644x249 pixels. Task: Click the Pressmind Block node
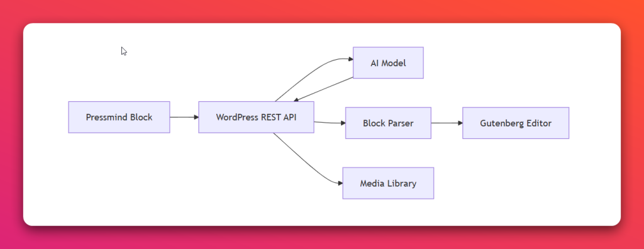[x=119, y=117]
